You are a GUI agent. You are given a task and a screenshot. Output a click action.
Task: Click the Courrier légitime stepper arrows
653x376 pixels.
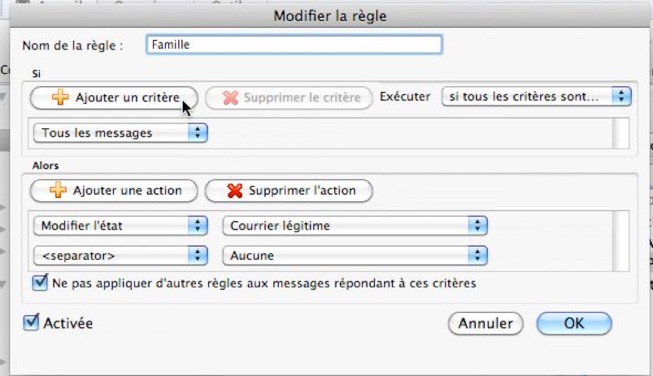(477, 226)
